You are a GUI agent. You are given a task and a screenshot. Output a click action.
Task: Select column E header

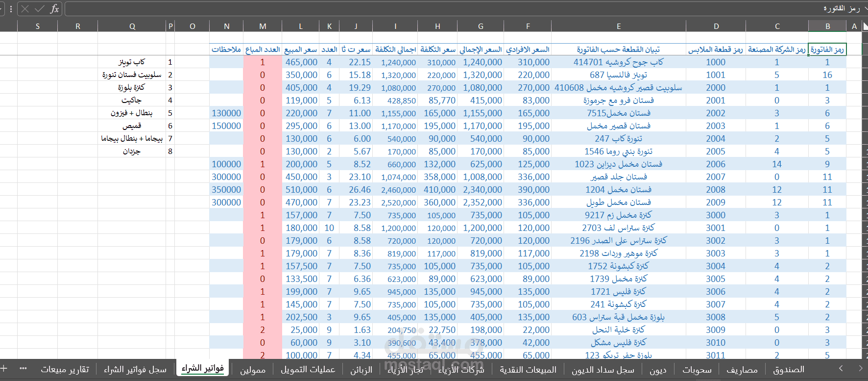pyautogui.click(x=619, y=26)
